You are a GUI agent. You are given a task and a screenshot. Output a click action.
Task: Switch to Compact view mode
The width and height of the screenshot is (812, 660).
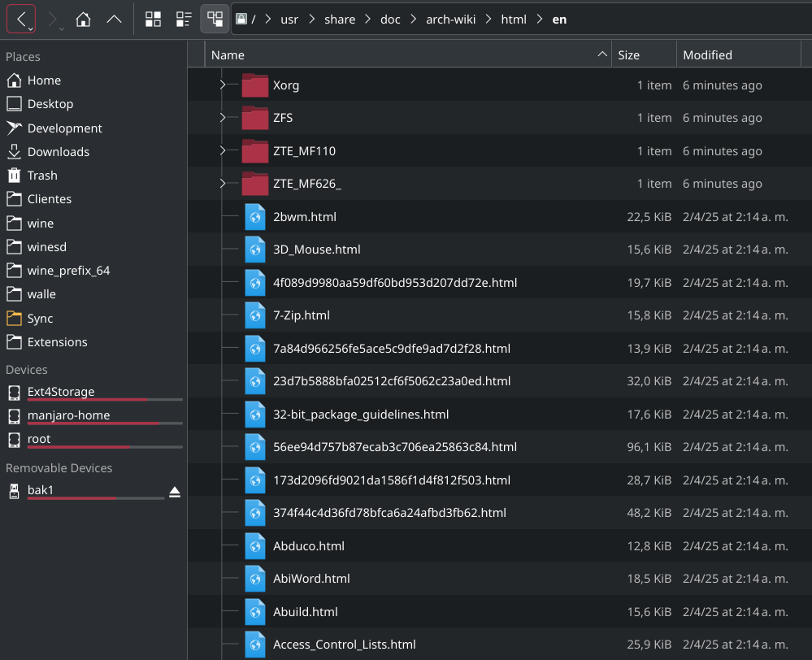pos(184,20)
